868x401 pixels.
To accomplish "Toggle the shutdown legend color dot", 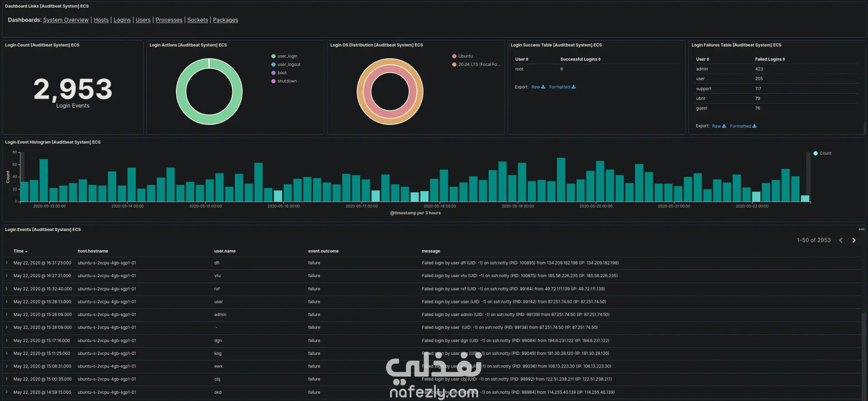I will 274,81.
